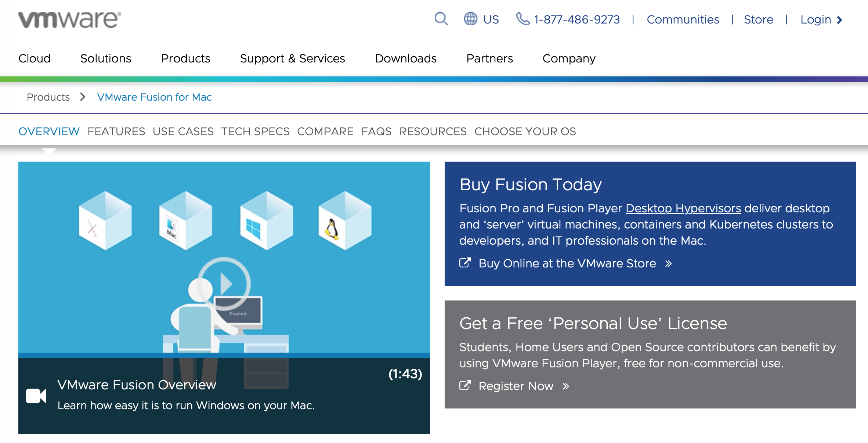Open the Downloads menu

pos(406,58)
